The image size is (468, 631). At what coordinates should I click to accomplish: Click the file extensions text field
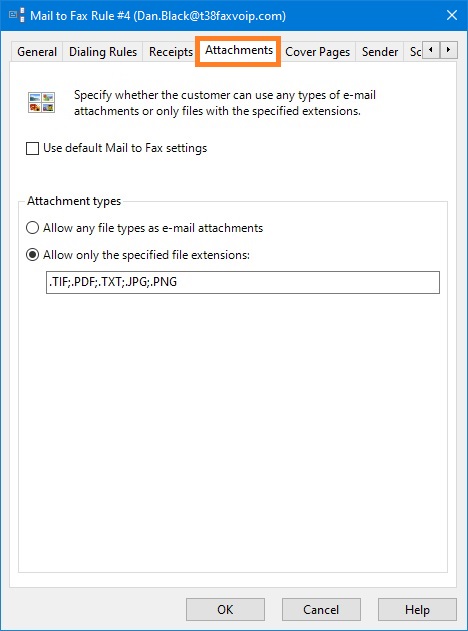pos(243,282)
